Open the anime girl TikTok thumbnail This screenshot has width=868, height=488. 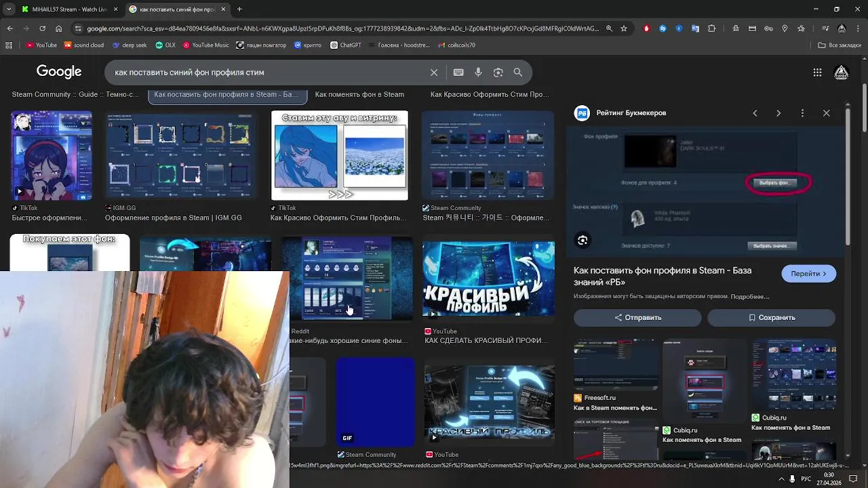click(51, 156)
